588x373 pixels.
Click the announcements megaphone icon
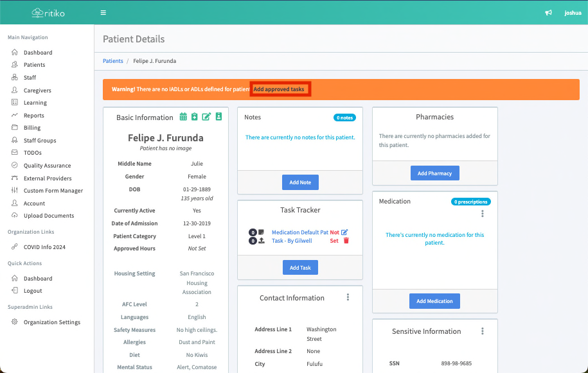click(x=548, y=13)
